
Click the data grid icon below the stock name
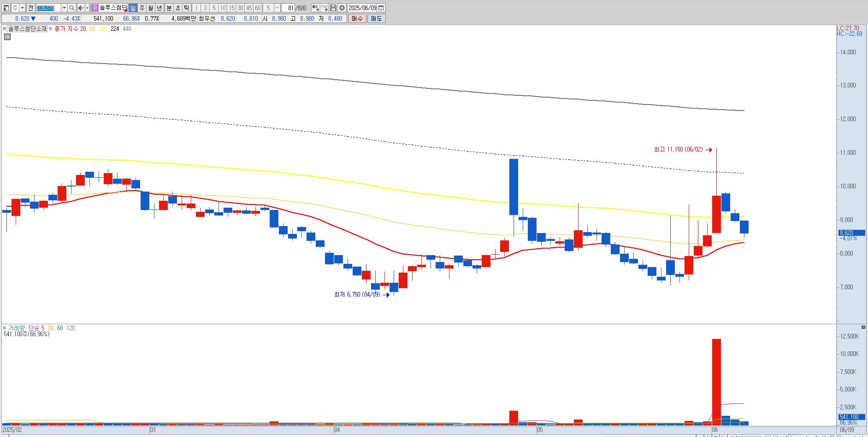tap(7, 37)
